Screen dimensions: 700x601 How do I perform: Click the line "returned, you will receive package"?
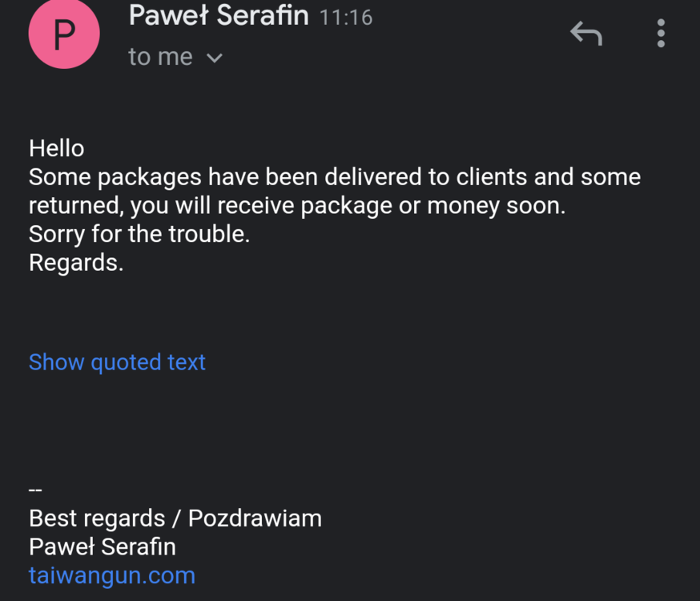click(297, 206)
